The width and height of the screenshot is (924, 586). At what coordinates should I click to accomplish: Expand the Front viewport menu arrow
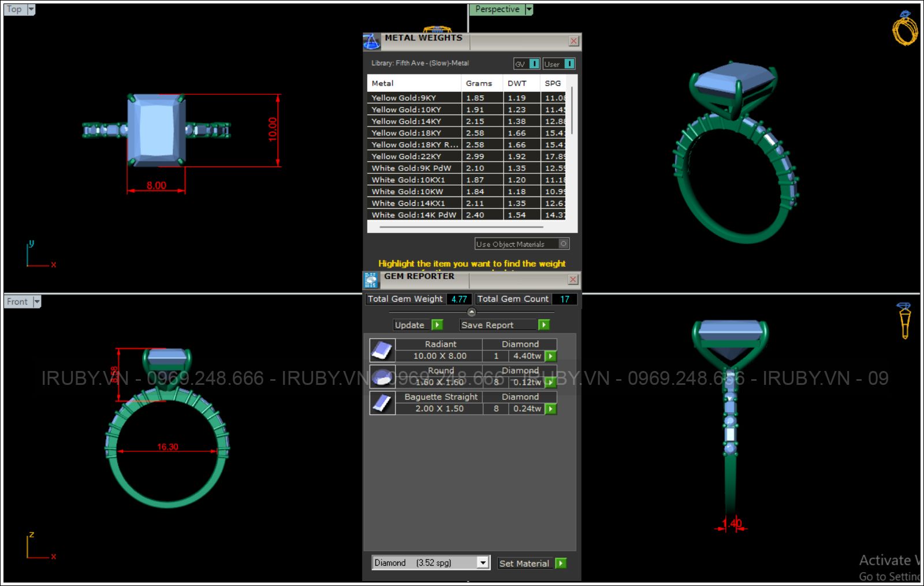pyautogui.click(x=37, y=302)
